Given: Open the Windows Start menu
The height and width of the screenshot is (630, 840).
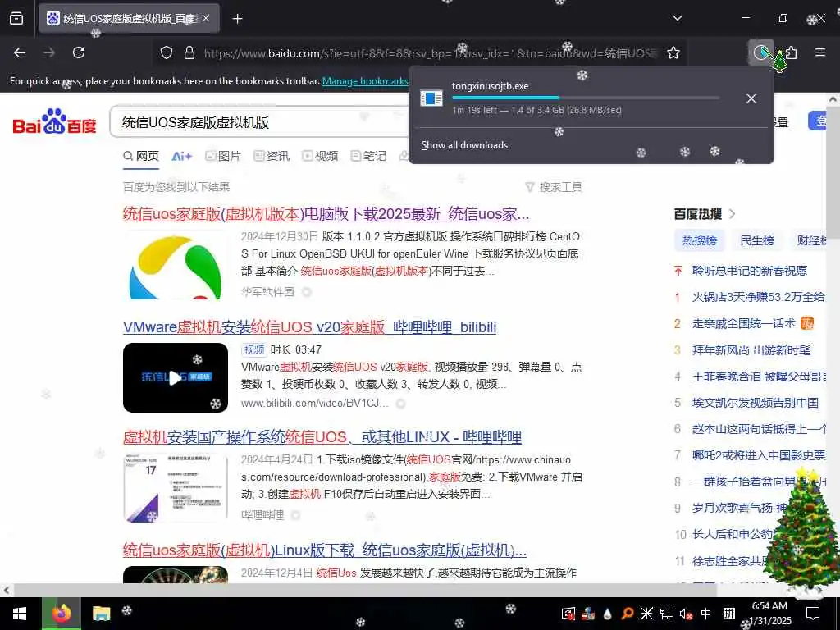Looking at the screenshot, I should point(20,614).
